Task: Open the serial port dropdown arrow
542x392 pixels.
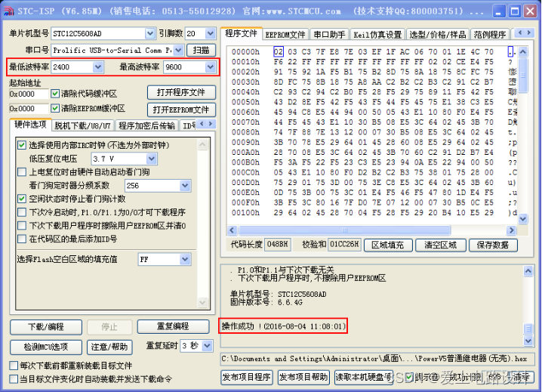Action: [x=178, y=50]
